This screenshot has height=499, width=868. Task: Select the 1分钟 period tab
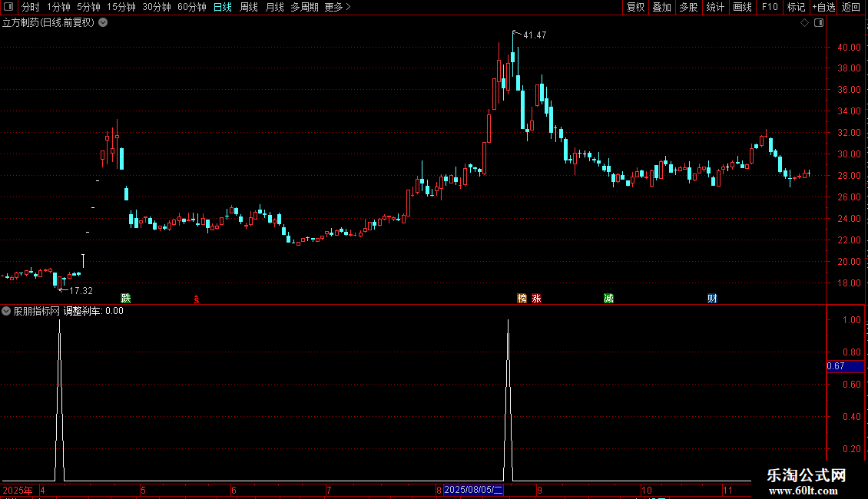click(x=58, y=7)
